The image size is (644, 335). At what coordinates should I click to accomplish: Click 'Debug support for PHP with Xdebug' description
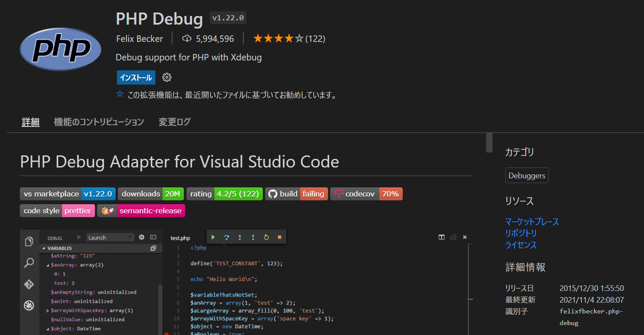tap(189, 57)
